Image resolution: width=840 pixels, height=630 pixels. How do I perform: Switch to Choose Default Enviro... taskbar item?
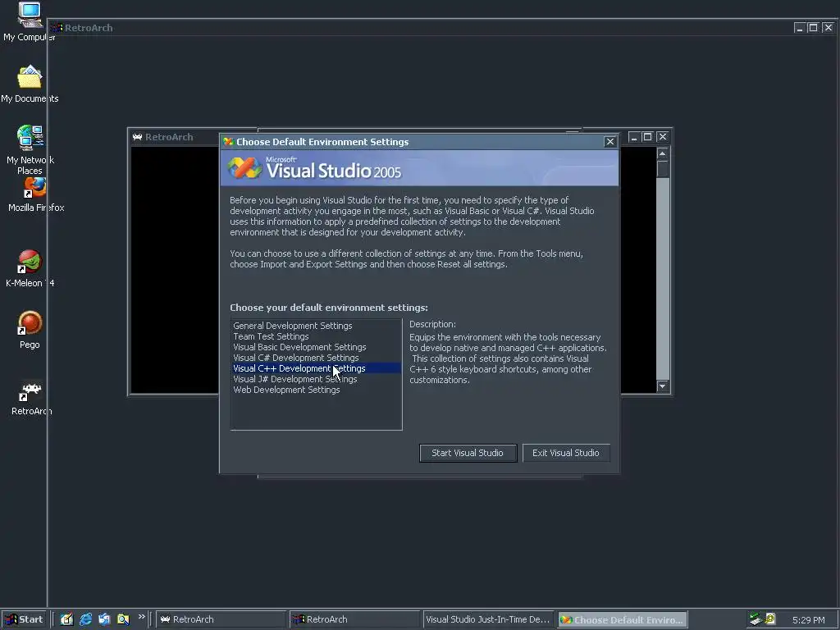point(623,619)
